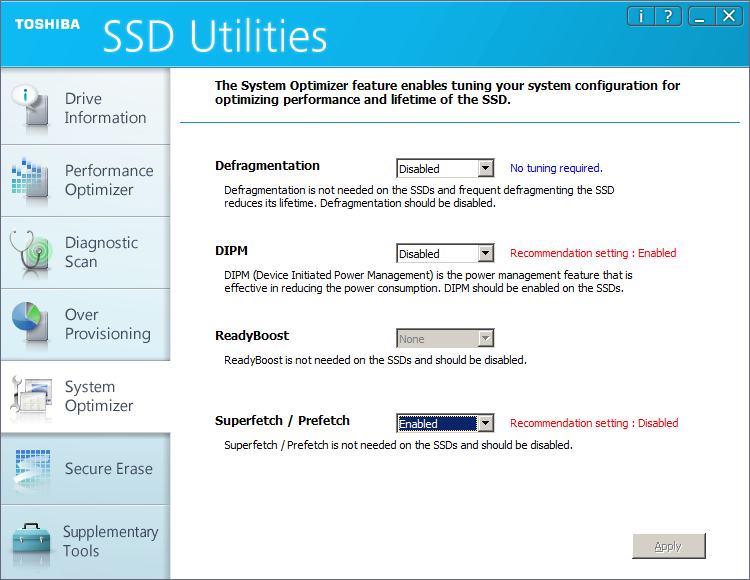This screenshot has width=750, height=580.
Task: Click the Drive Information drive icon
Action: tap(31, 107)
